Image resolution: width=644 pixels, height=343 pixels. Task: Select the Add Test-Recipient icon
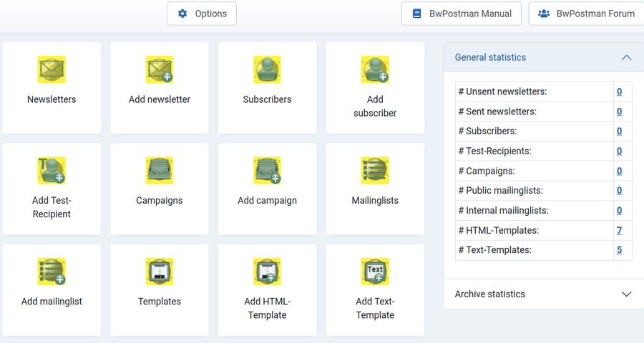[52, 171]
